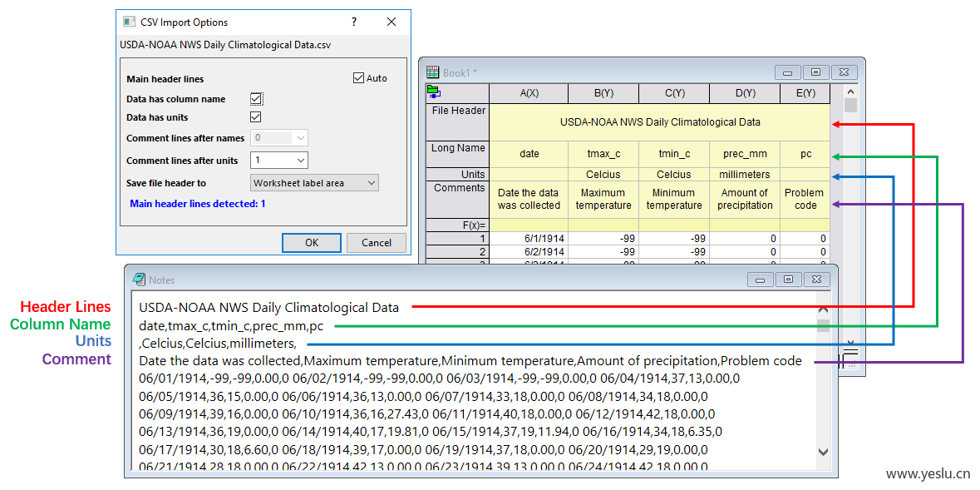Select column header B(Y) in Book1
The height and width of the screenshot is (490, 980).
point(603,93)
